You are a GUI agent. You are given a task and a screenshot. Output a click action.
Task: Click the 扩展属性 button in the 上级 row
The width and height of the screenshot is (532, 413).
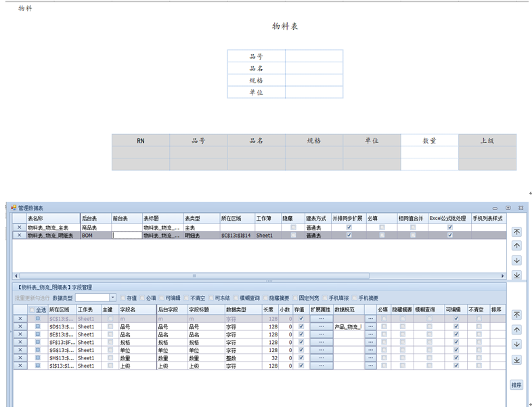pos(321,366)
